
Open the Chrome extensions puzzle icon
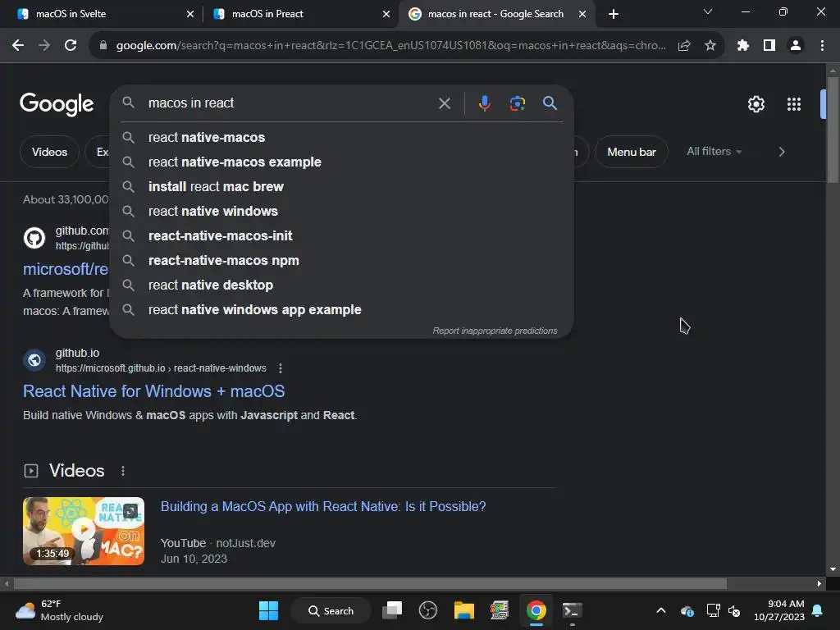click(x=743, y=46)
